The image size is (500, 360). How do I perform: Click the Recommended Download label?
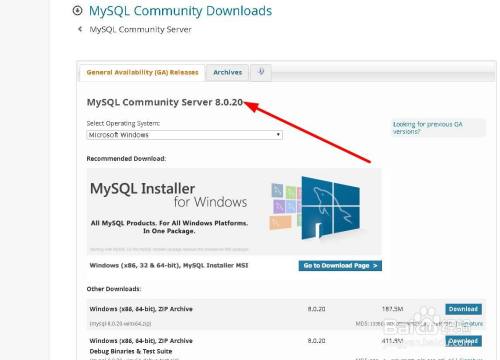click(126, 159)
